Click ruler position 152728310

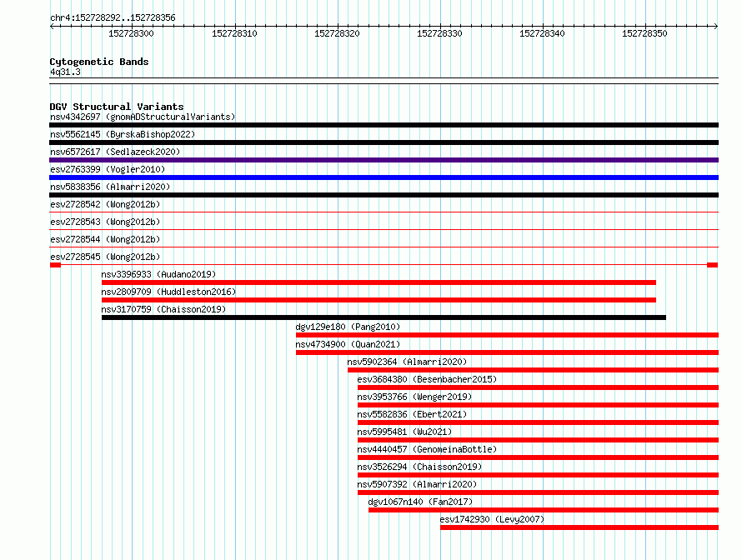tap(234, 33)
